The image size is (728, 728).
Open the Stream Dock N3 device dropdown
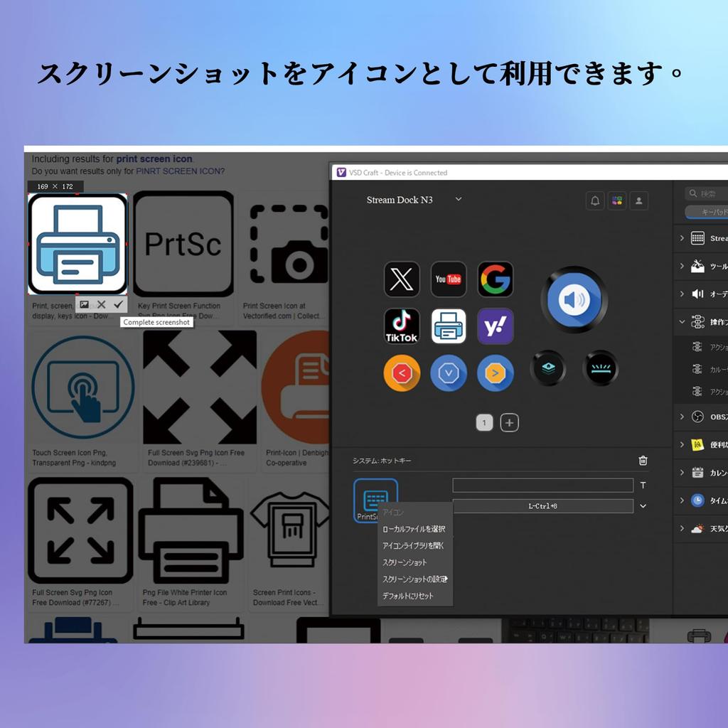(x=459, y=200)
